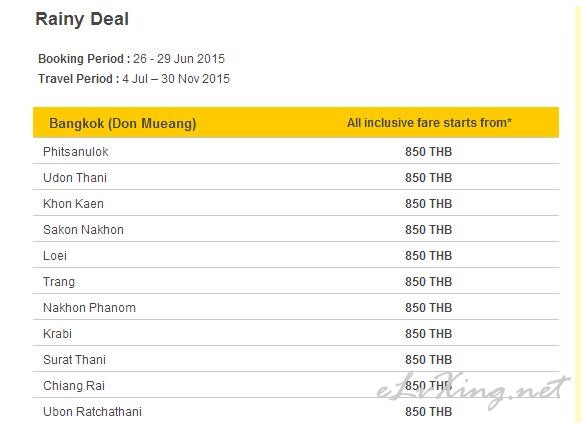Click the 850 THB fare for Loei

point(428,256)
